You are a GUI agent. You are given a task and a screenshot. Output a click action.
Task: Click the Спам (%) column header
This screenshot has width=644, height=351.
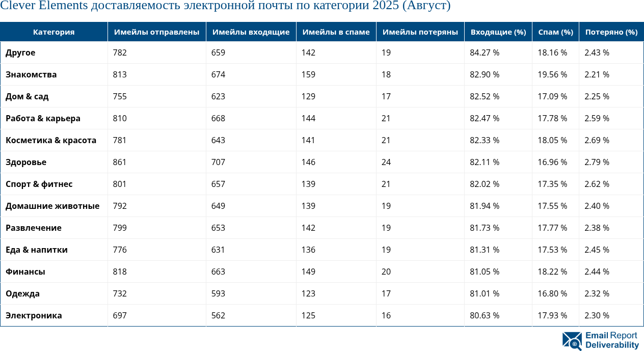[555, 32]
